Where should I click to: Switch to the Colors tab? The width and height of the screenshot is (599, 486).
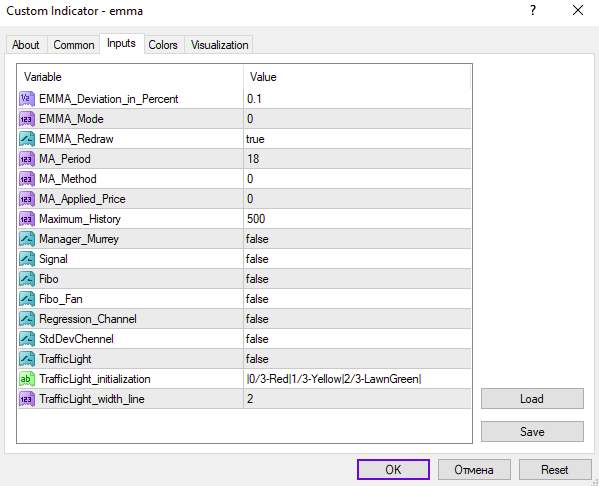[x=163, y=45]
